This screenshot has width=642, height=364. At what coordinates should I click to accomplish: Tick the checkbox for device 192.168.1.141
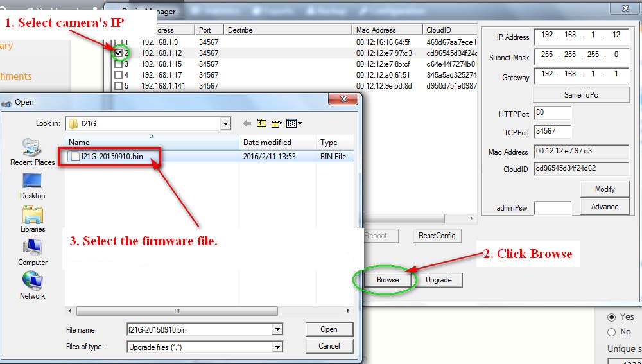pyautogui.click(x=118, y=85)
